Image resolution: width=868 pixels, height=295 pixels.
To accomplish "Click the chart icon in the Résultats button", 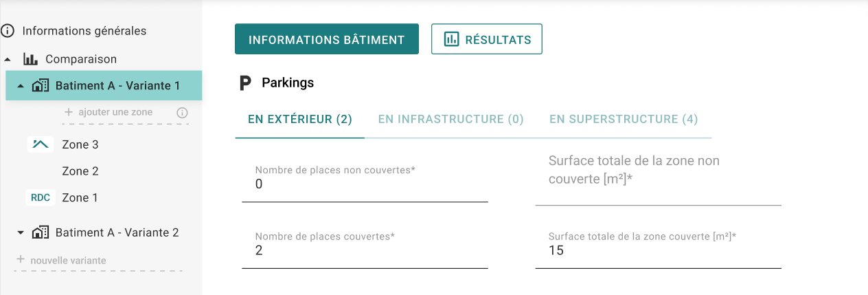I will [x=451, y=39].
